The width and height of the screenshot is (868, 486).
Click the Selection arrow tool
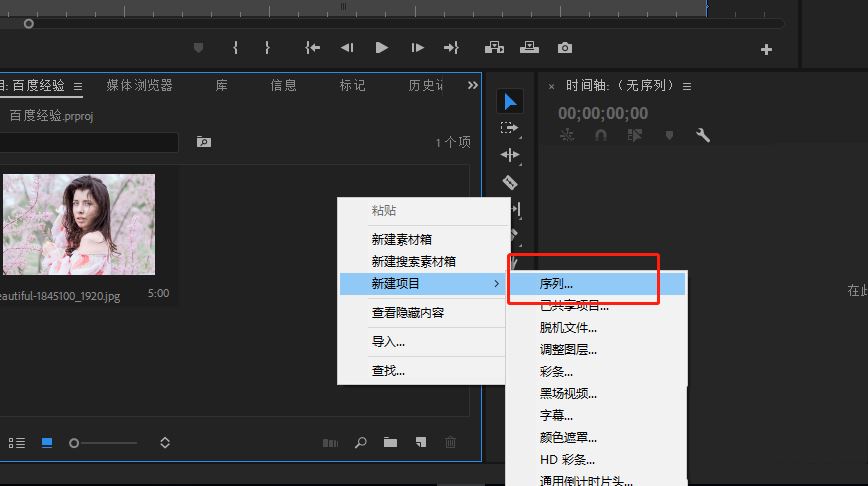click(510, 101)
